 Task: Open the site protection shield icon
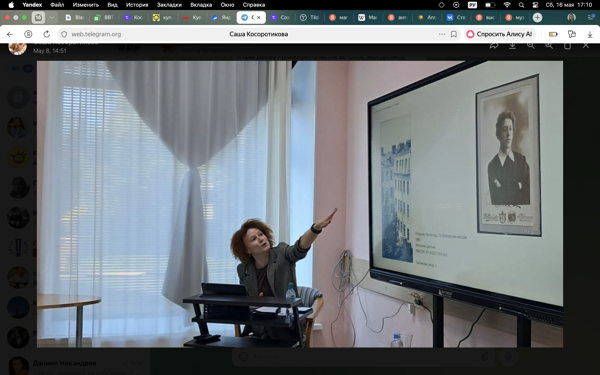pyautogui.click(x=64, y=34)
